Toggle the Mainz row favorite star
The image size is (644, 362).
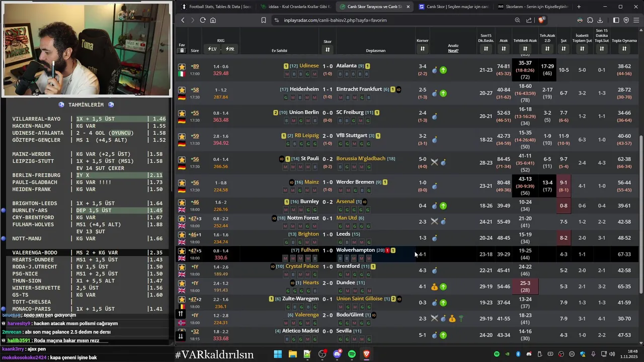[x=182, y=183]
